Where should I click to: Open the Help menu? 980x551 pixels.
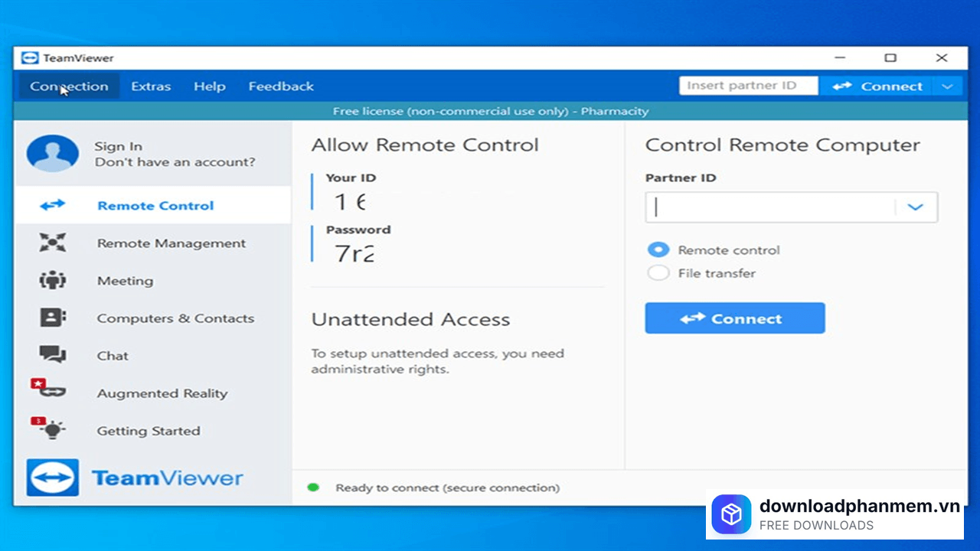click(x=210, y=86)
